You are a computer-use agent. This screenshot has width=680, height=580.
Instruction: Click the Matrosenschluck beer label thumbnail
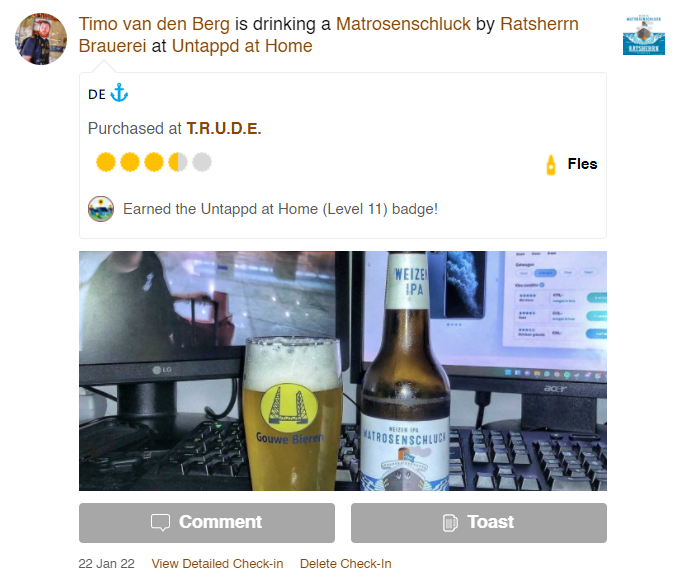pyautogui.click(x=644, y=35)
